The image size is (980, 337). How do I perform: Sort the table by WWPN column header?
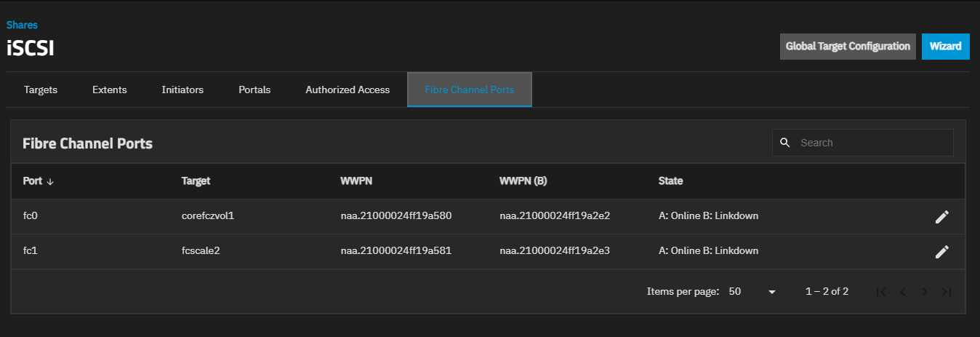coord(356,181)
